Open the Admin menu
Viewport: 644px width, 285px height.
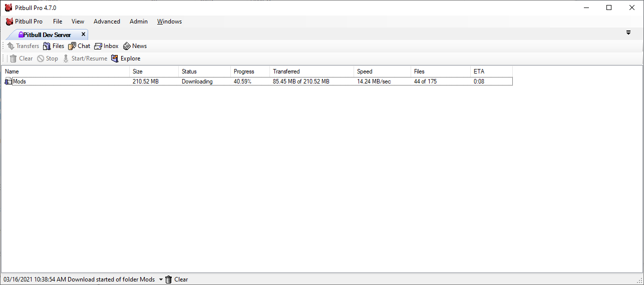139,21
